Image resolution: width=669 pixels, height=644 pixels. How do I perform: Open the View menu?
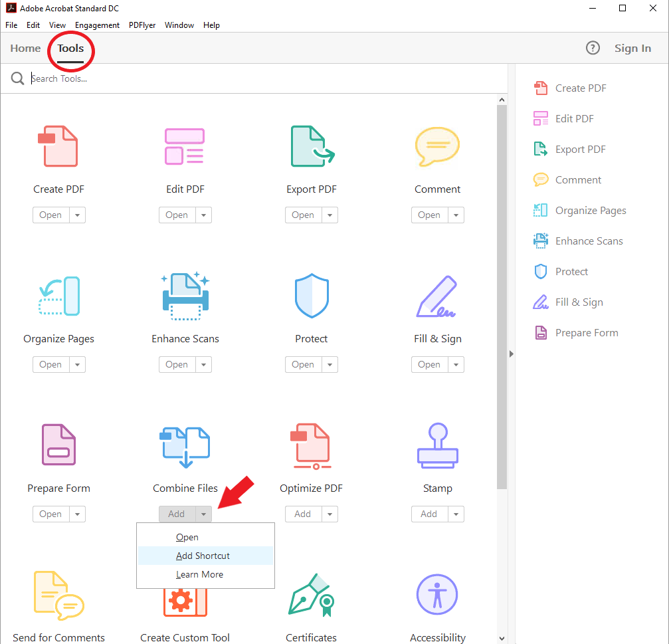click(x=57, y=25)
